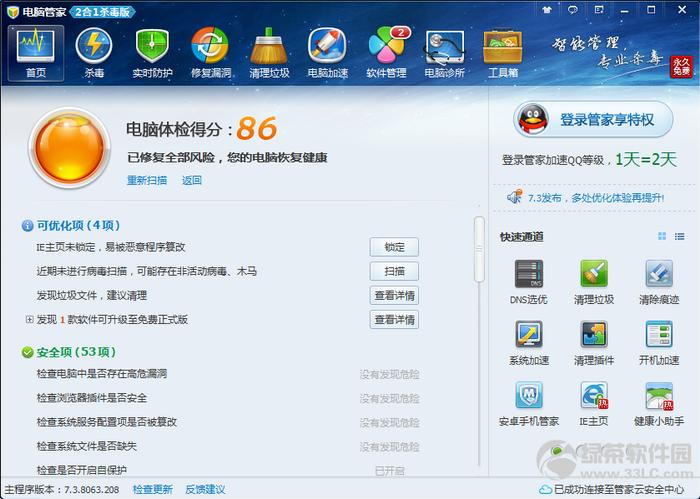Click the 扫描 virus scan button
Screen dimensions: 700x499
coord(394,271)
